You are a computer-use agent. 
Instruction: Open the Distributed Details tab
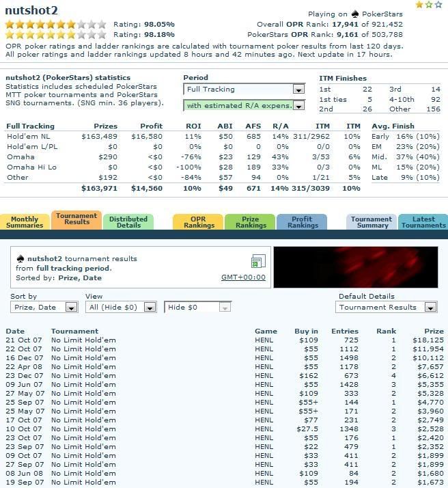click(128, 222)
